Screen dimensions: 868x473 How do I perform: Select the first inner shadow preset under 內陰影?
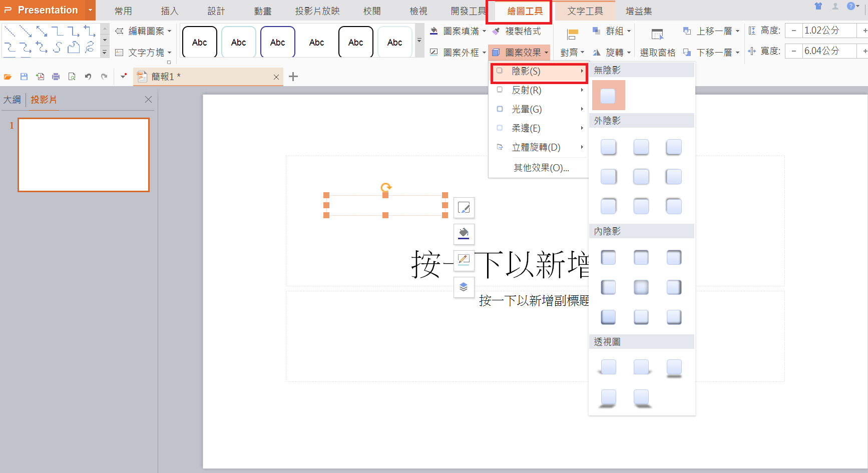coord(608,258)
